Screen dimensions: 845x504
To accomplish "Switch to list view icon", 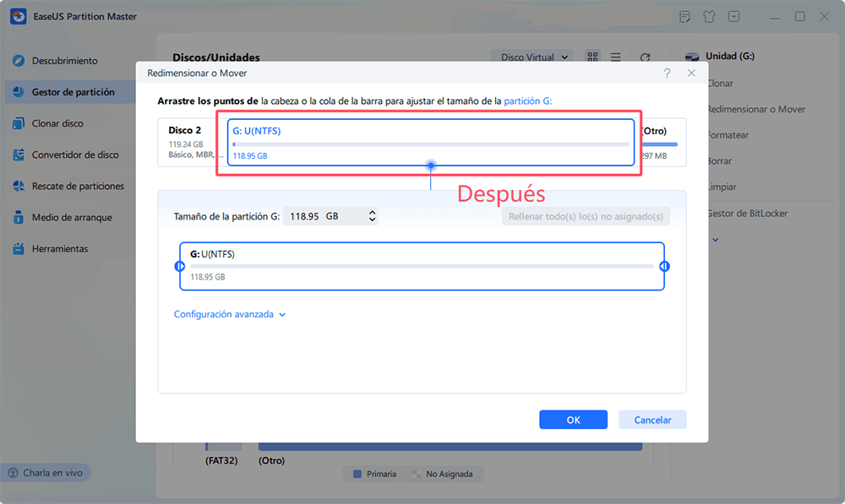I will tap(615, 57).
